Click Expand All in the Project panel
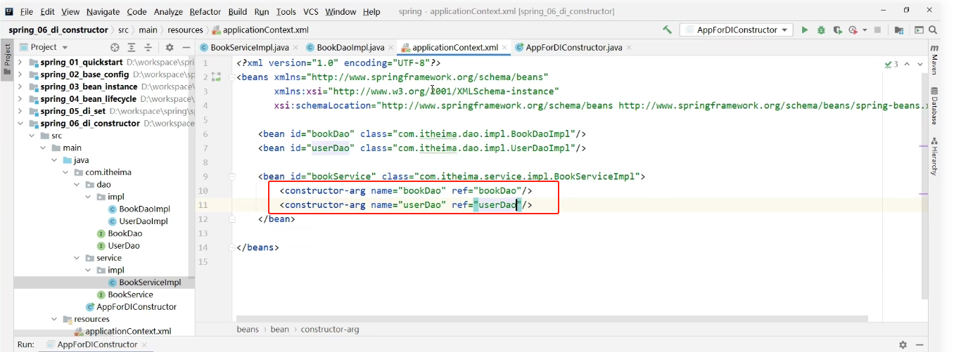This screenshot has height=352, width=980. coord(132,47)
